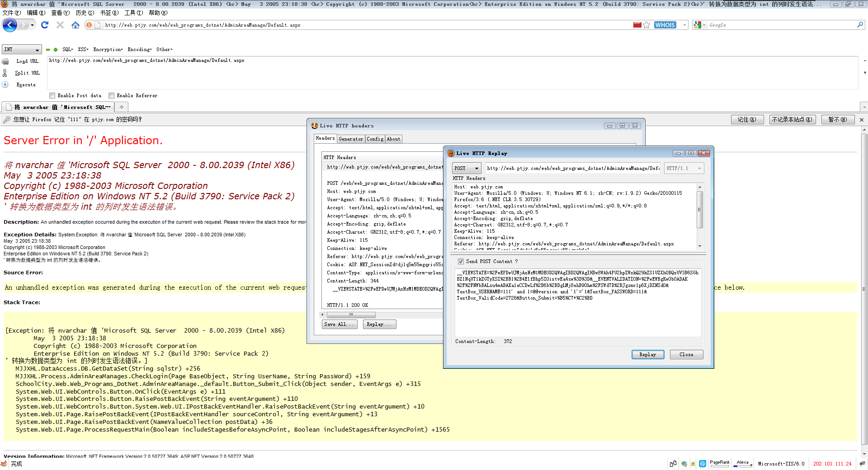
Task: Reload the page with the refresh icon
Action: [x=44, y=25]
